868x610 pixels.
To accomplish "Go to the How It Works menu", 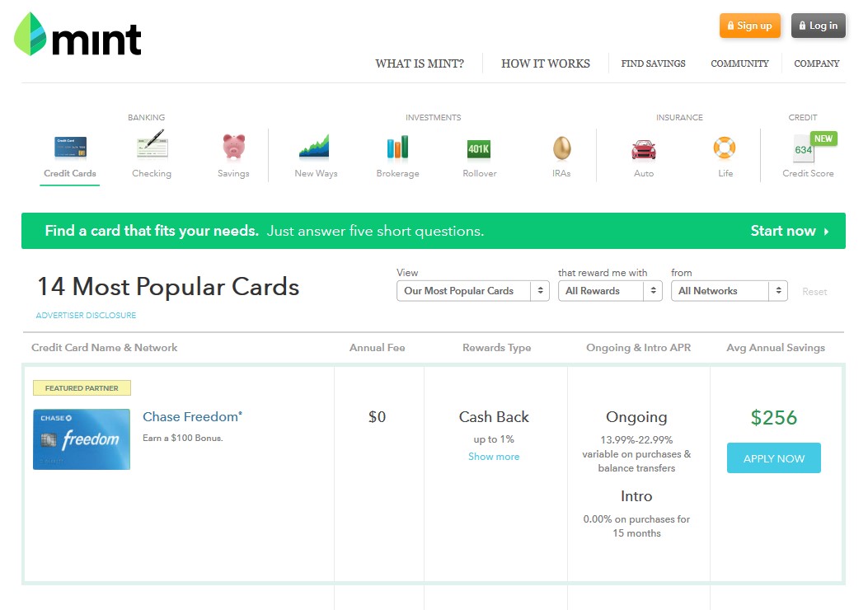I will pyautogui.click(x=546, y=63).
